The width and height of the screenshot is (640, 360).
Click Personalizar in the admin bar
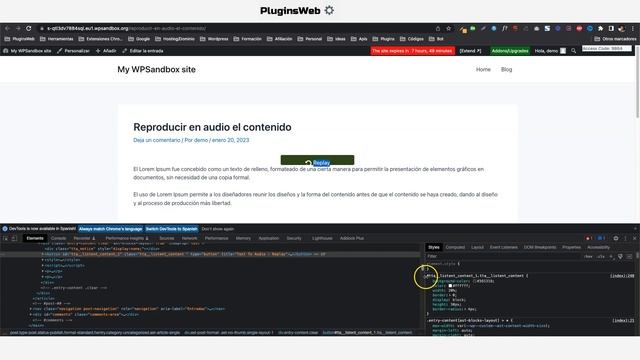(73, 51)
